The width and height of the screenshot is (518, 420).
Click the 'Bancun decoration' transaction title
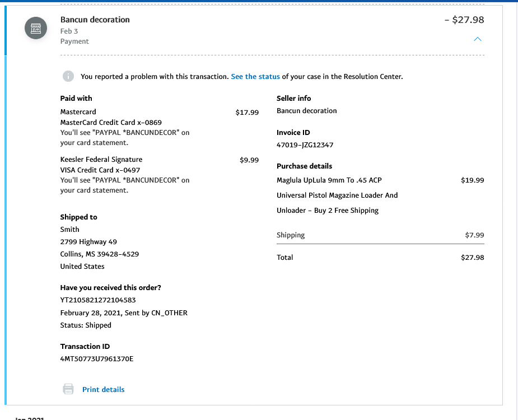click(95, 20)
